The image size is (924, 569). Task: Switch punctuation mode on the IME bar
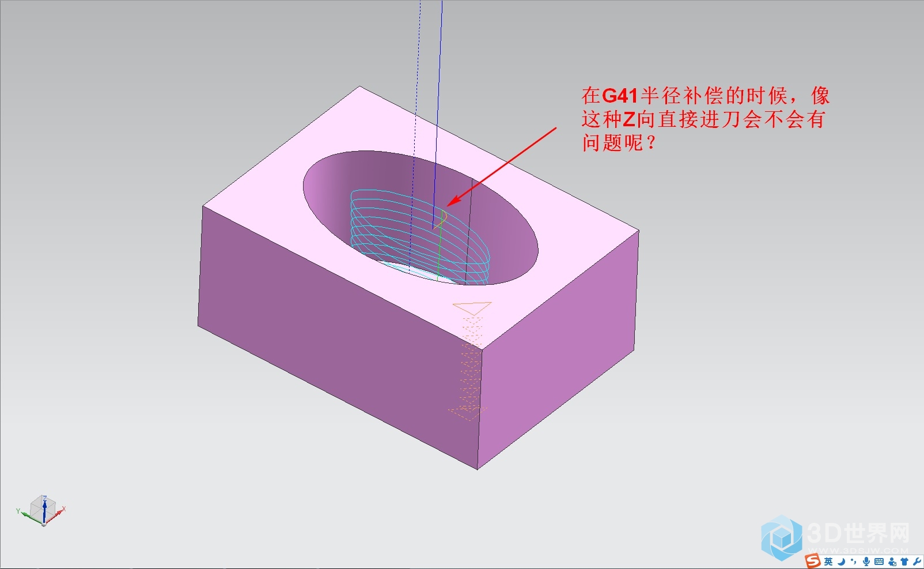(x=853, y=562)
